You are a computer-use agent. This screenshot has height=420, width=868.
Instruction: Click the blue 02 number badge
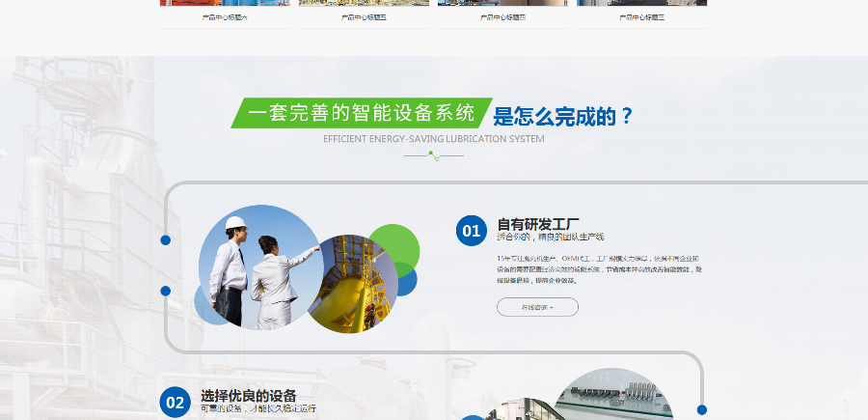(x=175, y=403)
